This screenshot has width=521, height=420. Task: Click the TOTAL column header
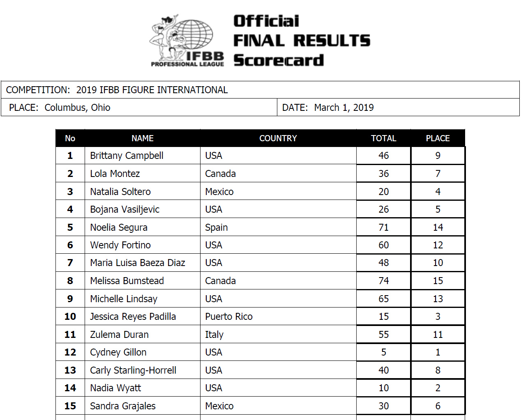[383, 138]
